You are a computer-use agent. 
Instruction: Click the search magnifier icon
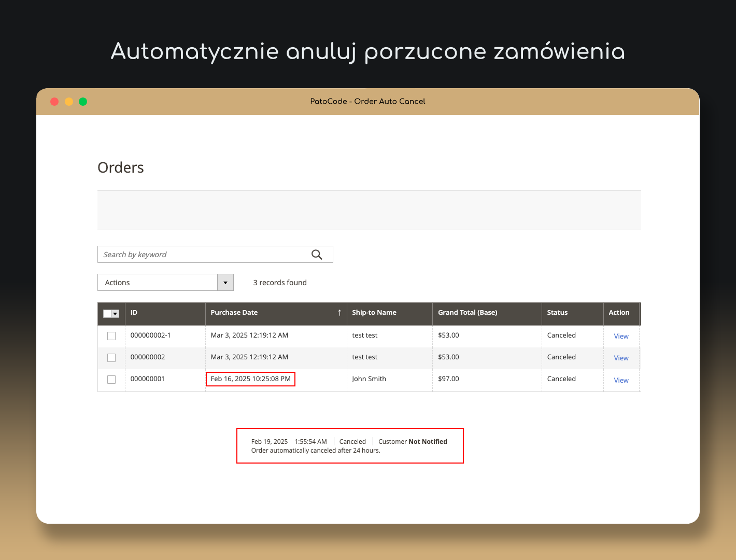pos(317,254)
